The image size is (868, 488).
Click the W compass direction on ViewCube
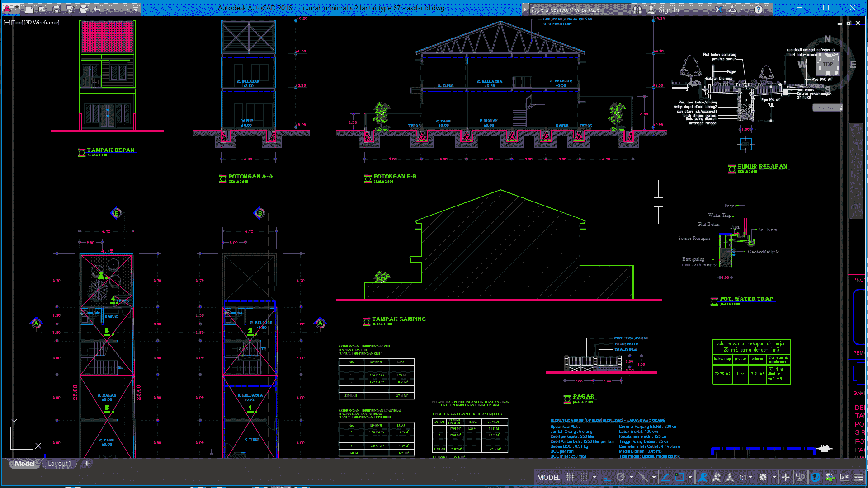click(802, 65)
